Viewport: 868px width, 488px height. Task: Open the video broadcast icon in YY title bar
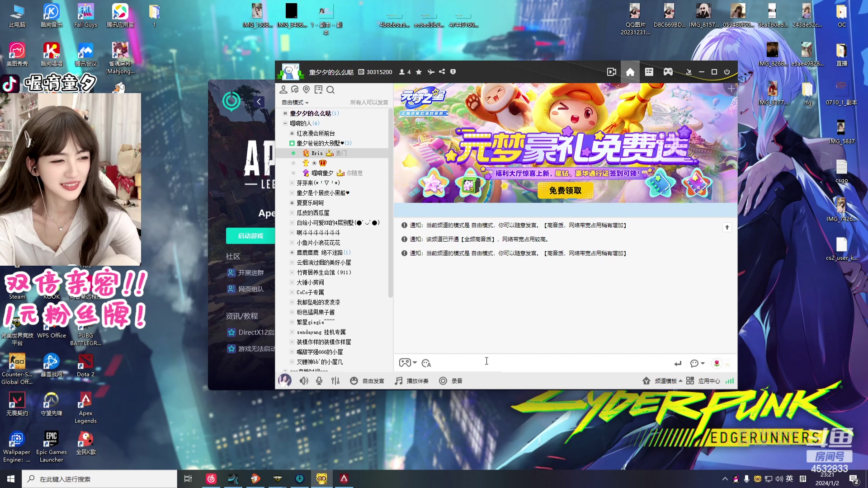(x=611, y=72)
